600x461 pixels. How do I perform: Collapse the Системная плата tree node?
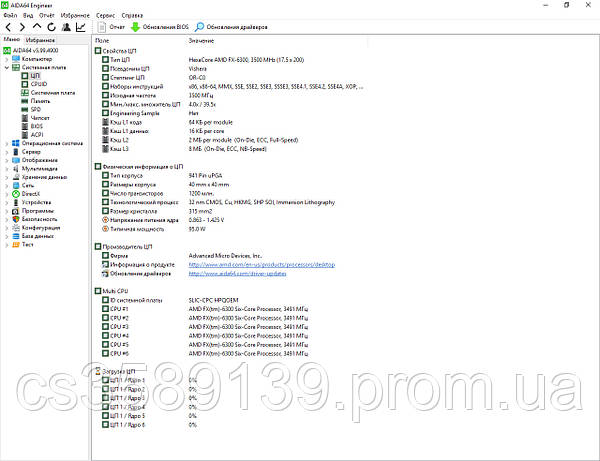(7, 68)
